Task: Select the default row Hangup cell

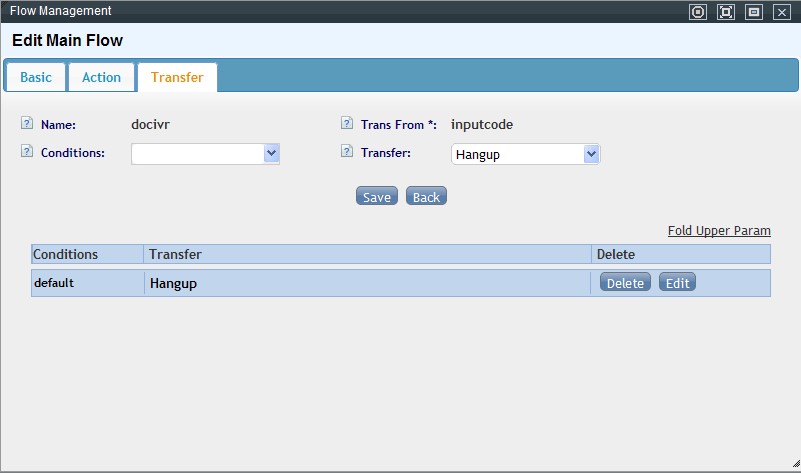Action: coord(367,283)
